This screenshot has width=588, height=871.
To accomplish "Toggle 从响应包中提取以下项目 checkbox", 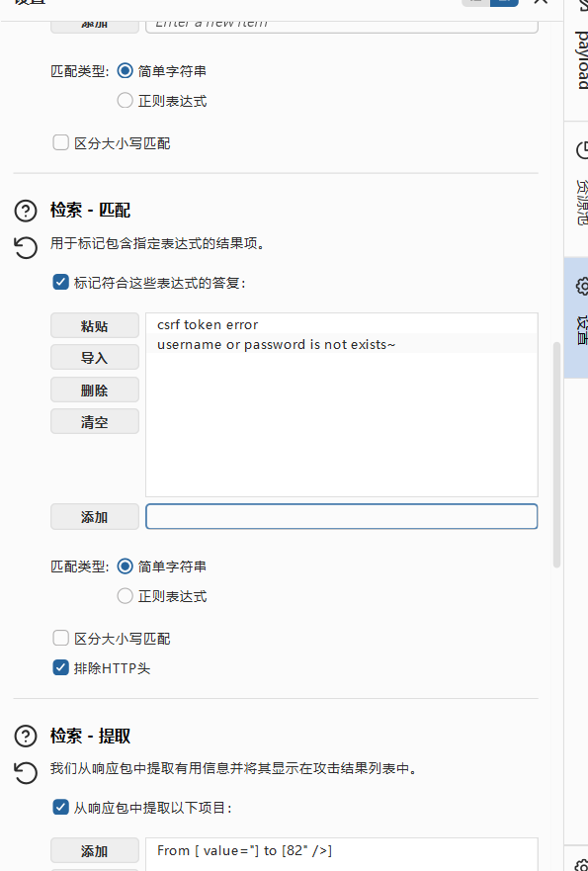I will [x=60, y=807].
